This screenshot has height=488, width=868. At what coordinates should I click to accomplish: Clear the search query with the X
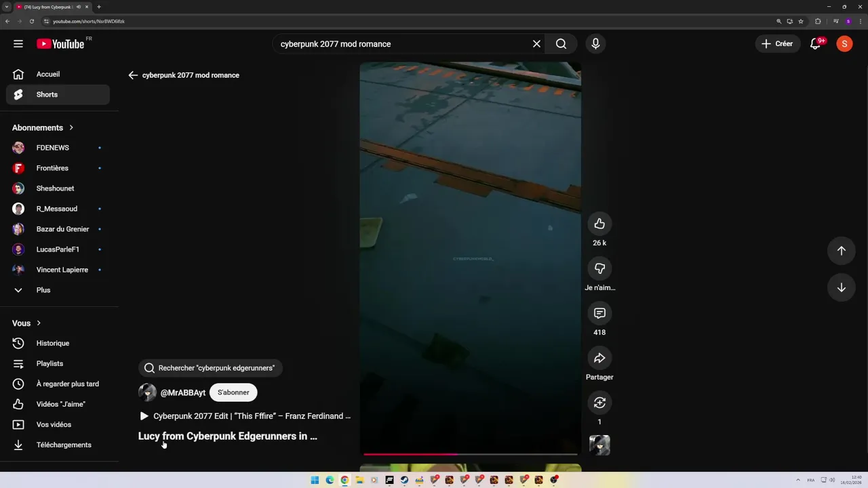click(536, 44)
